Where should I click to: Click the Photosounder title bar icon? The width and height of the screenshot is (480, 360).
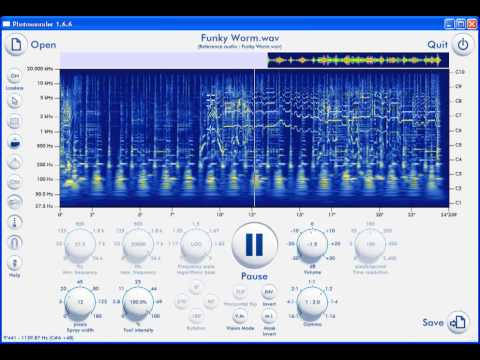coord(6,24)
